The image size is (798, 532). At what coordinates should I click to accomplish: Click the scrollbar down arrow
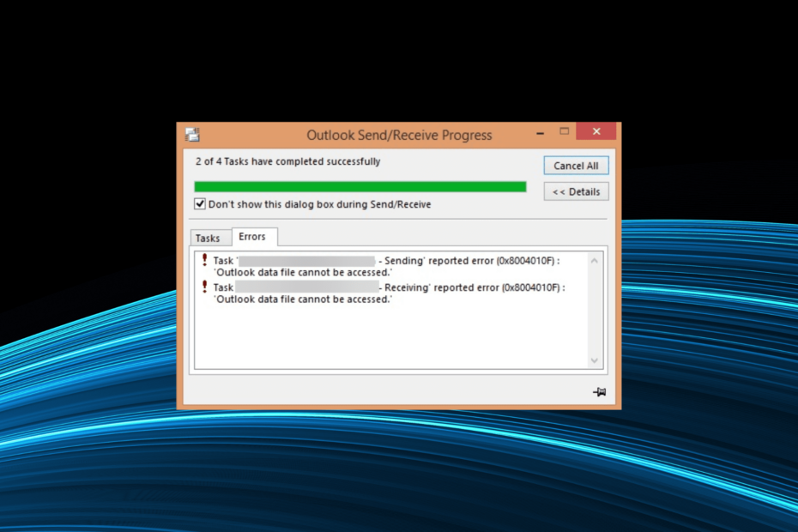[594, 360]
